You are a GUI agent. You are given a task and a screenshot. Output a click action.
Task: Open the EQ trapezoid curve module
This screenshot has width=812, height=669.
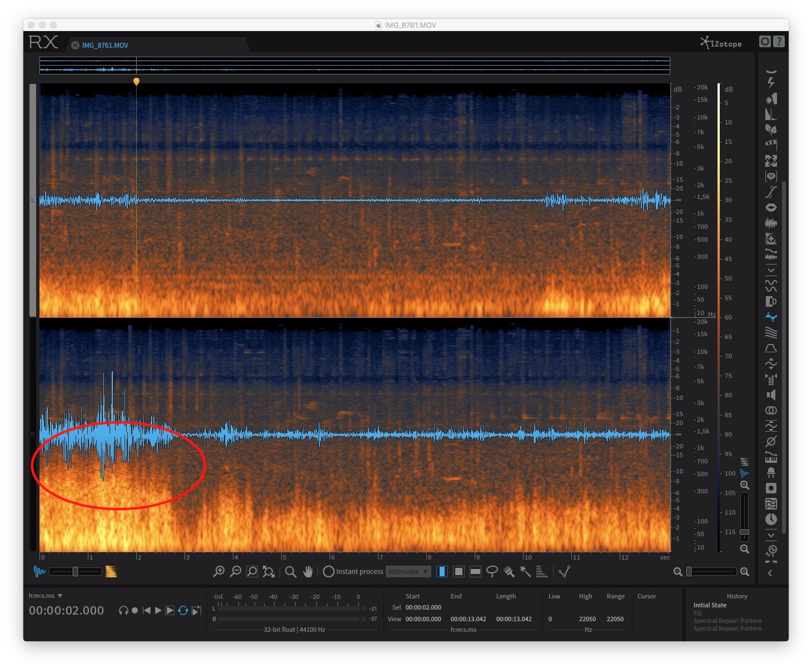pyautogui.click(x=771, y=348)
